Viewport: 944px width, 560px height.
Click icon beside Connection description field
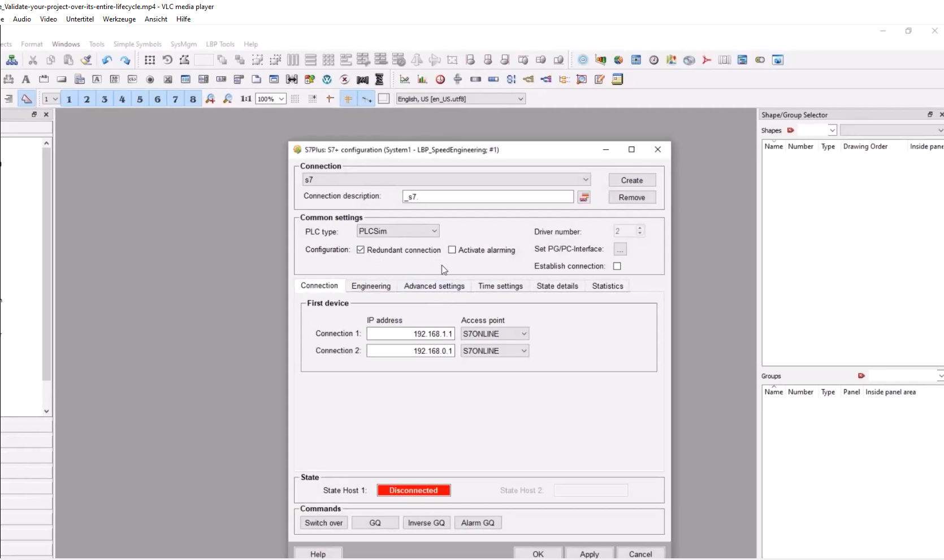tap(584, 197)
